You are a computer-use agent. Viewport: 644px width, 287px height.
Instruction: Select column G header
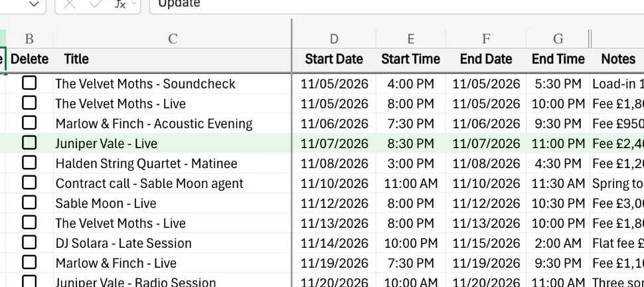coord(558,39)
